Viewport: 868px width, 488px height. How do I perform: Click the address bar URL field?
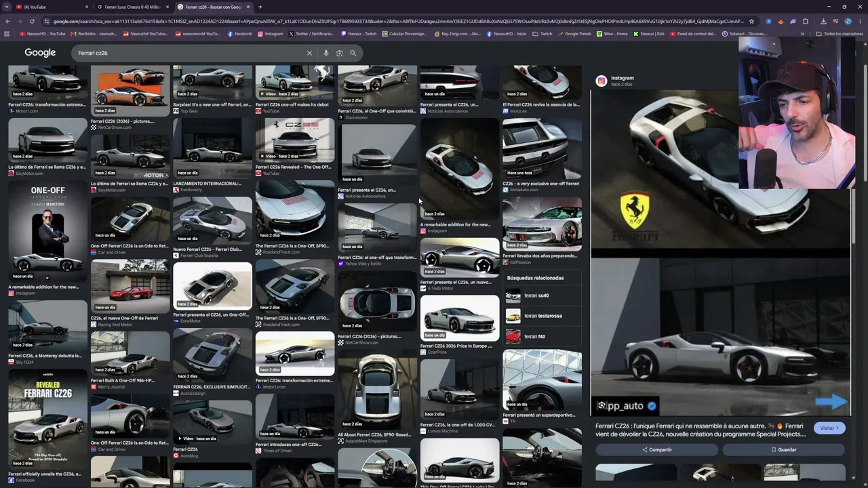(x=393, y=21)
